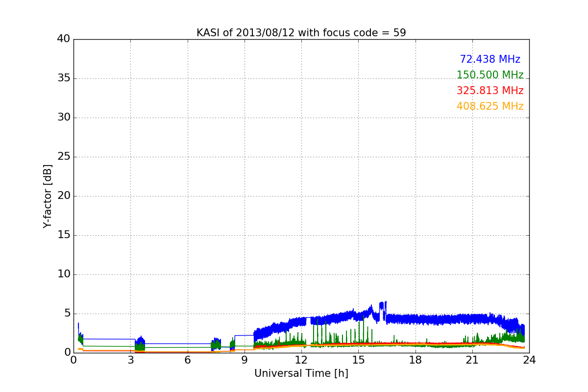588x392 pixels.
Task: Click the y-axis tick label 35
Action: 64,78
